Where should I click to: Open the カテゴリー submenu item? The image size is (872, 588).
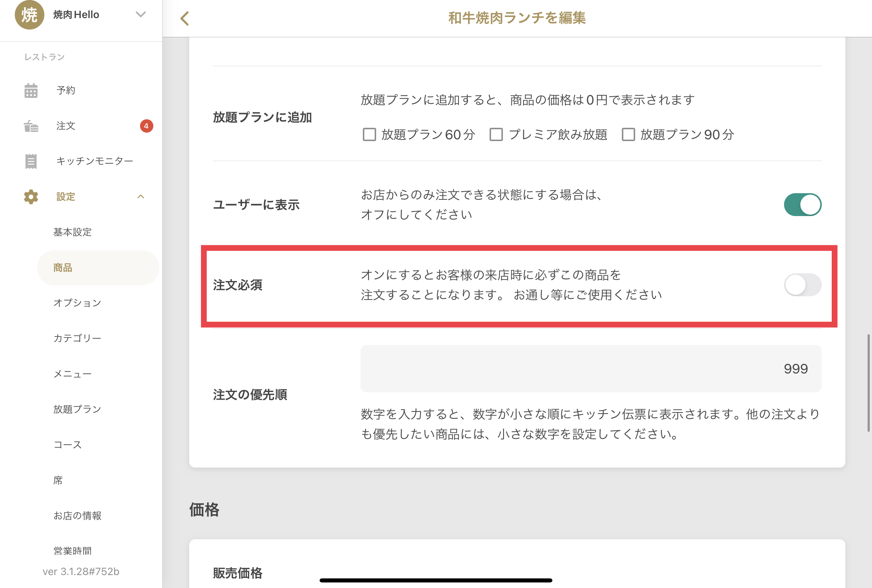click(x=77, y=338)
